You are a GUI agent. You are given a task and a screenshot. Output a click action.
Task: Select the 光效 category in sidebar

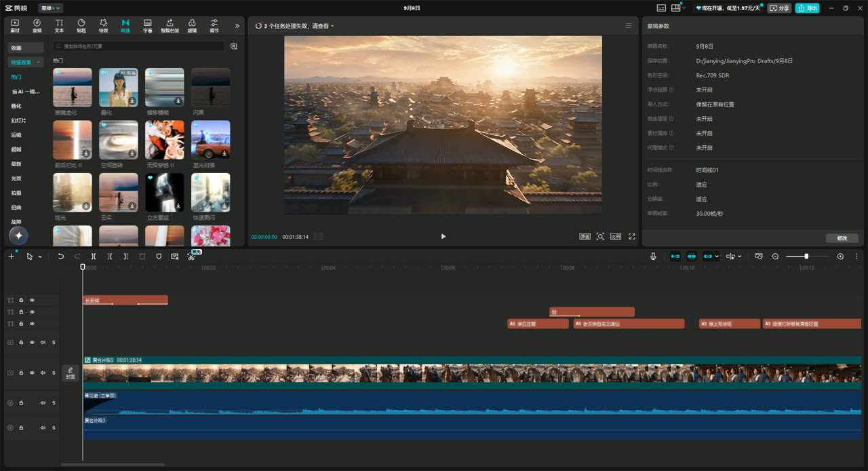tap(16, 178)
